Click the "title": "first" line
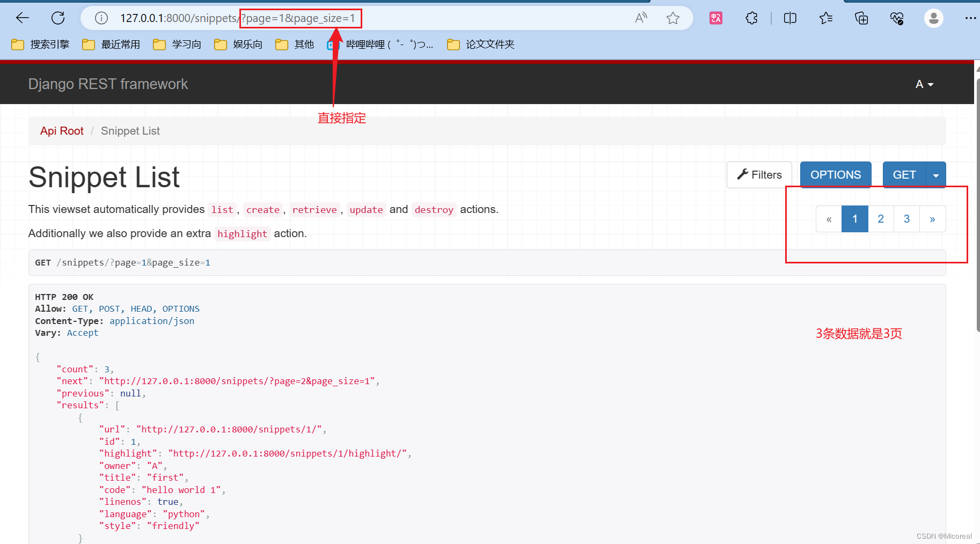 144,477
